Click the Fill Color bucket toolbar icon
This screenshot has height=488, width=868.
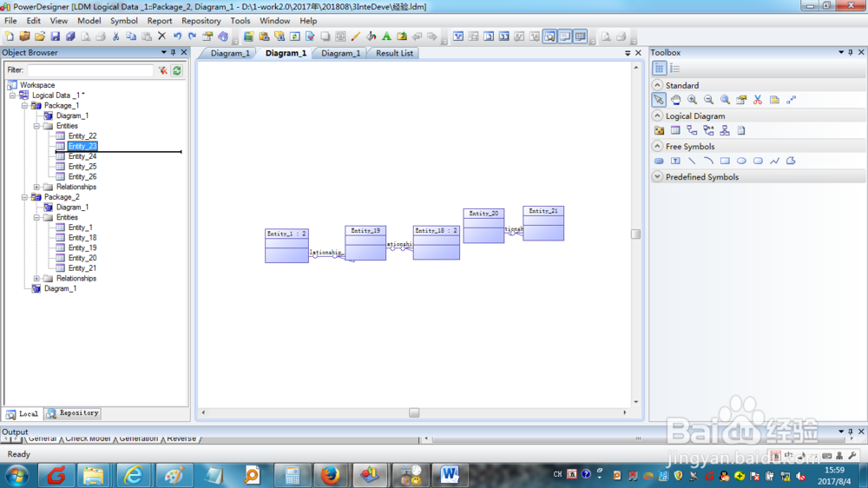click(372, 36)
